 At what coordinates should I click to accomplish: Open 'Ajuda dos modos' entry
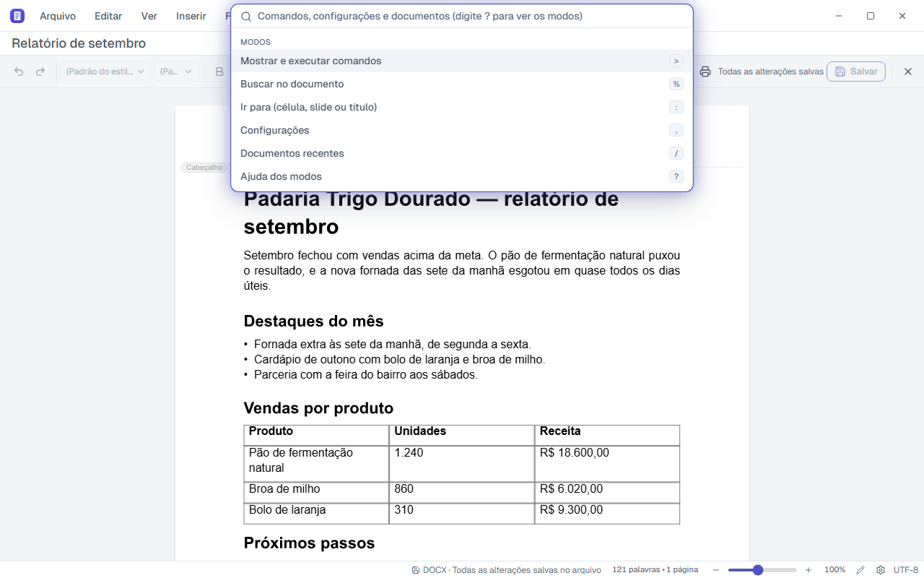coord(462,176)
